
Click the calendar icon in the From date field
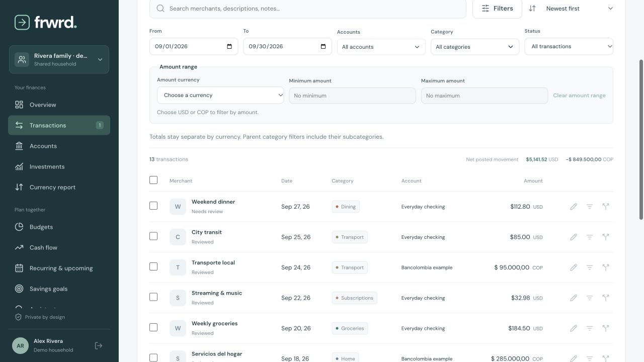(229, 46)
